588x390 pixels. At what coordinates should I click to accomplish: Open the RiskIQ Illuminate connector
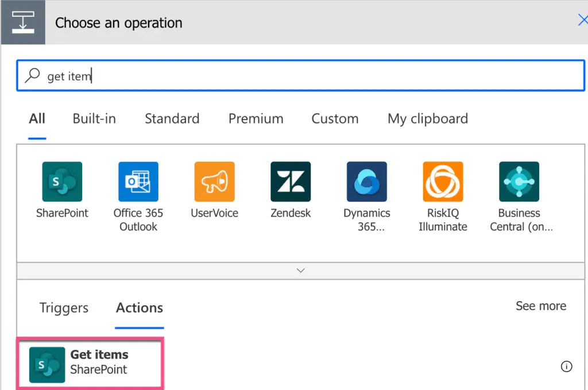[443, 181]
